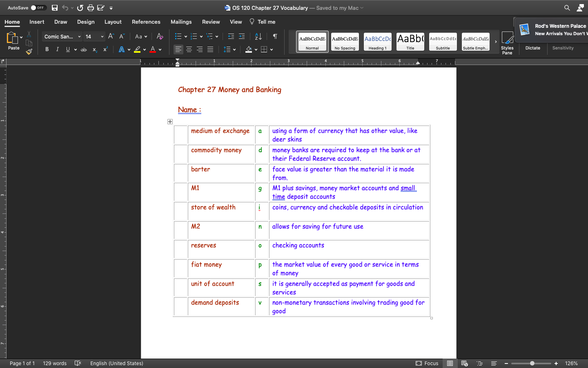
Task: Expand the multilevel list dropdown
Action: pyautogui.click(x=217, y=37)
